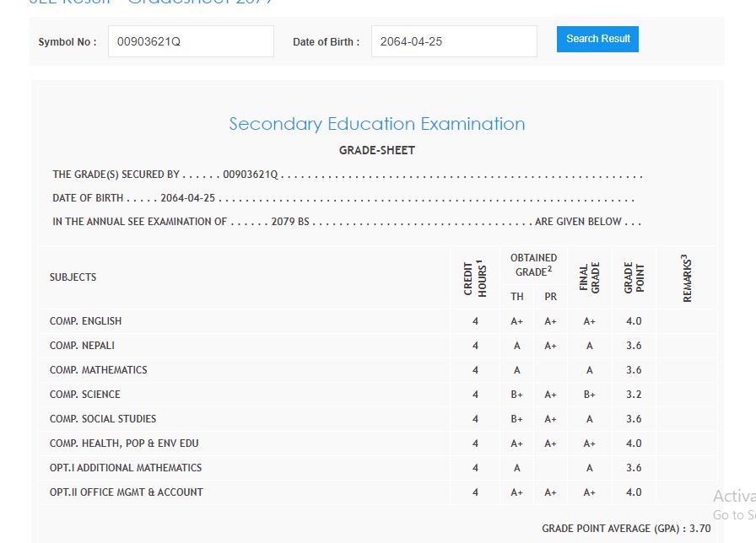The height and width of the screenshot is (543, 756).
Task: Click the Date of Birth label
Action: click(326, 42)
